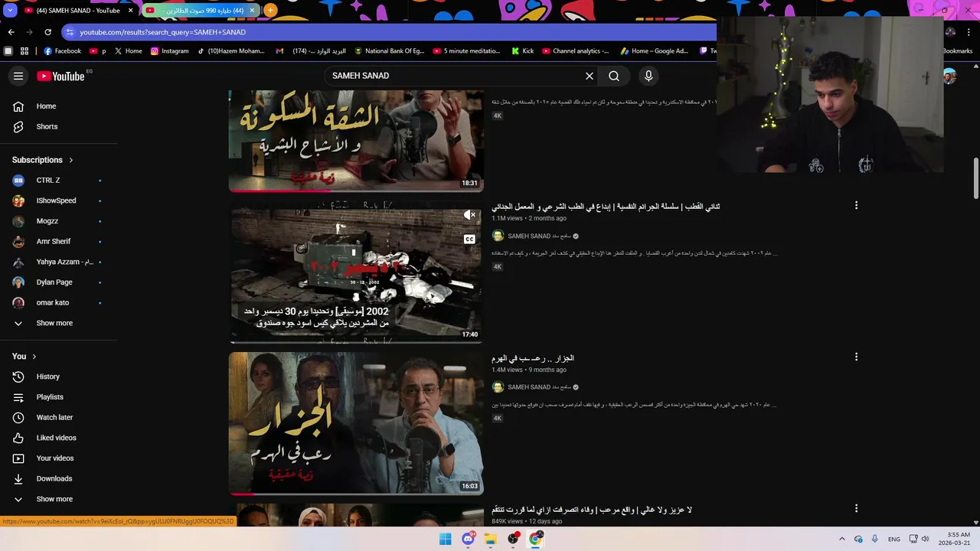Open the apps grid icon in bookmarks bar
Viewport: 980px width, 551px height.
(x=24, y=51)
